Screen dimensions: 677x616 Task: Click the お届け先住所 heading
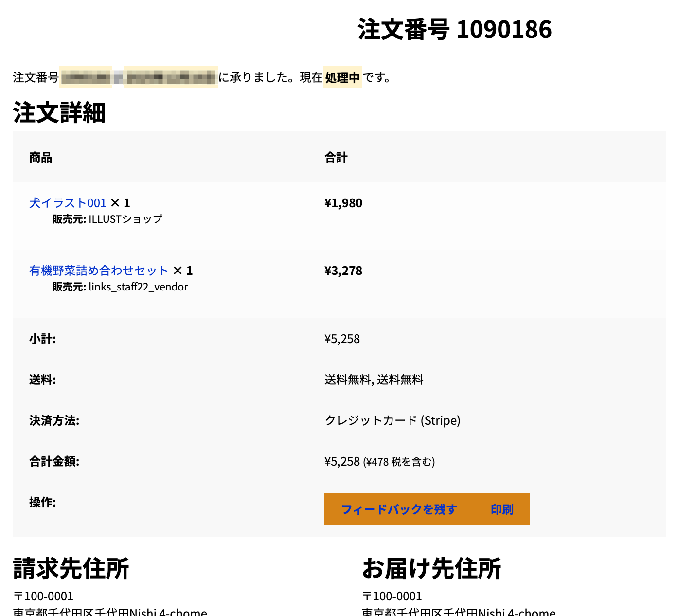(x=431, y=568)
